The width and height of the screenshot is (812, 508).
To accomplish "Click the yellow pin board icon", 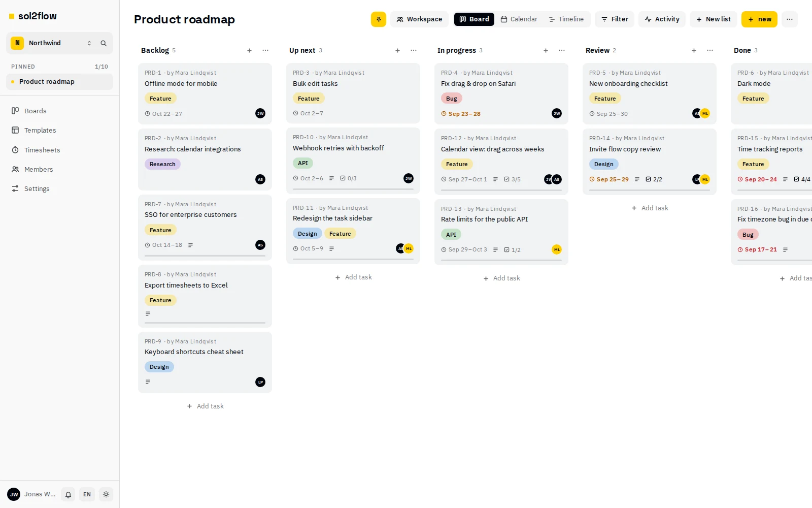I will pyautogui.click(x=379, y=19).
